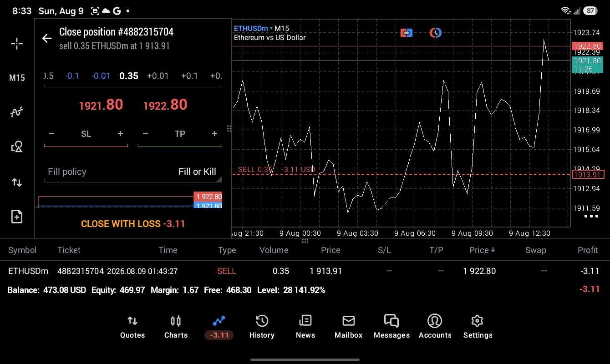Open the indicators icon in sidebar
Viewport: 610px width, 364px height.
point(17,112)
